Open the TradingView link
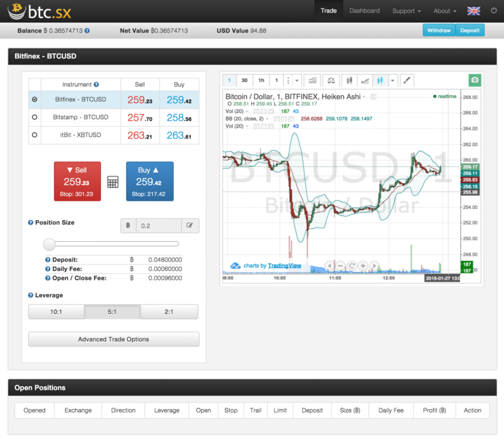This screenshot has width=504, height=440. (284, 266)
